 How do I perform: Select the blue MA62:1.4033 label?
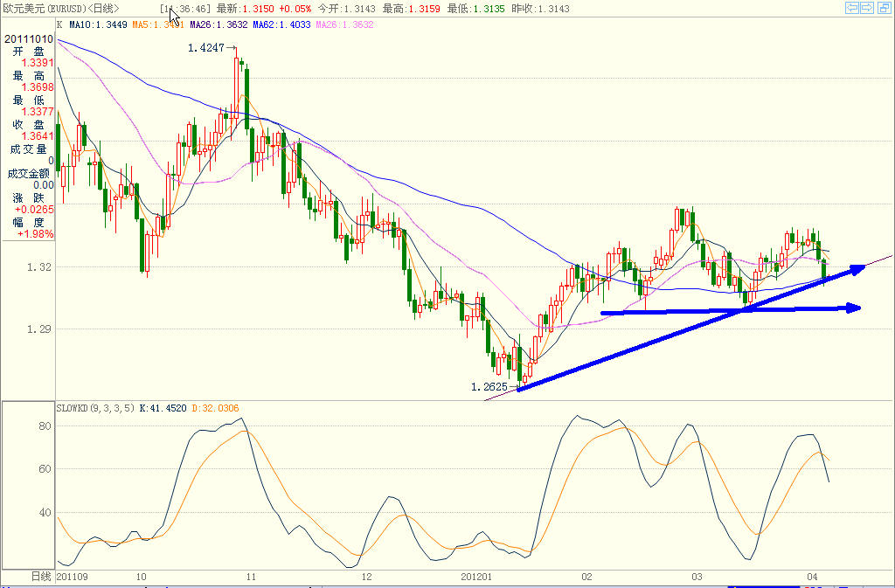281,24
